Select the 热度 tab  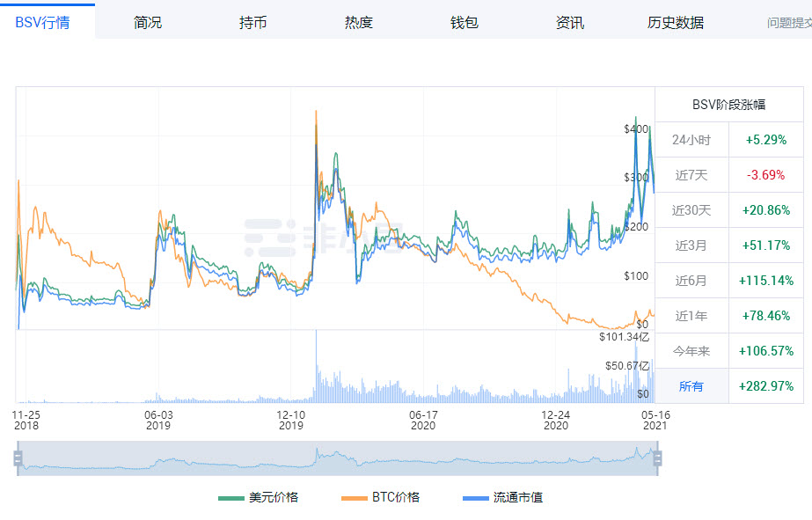[x=359, y=23]
